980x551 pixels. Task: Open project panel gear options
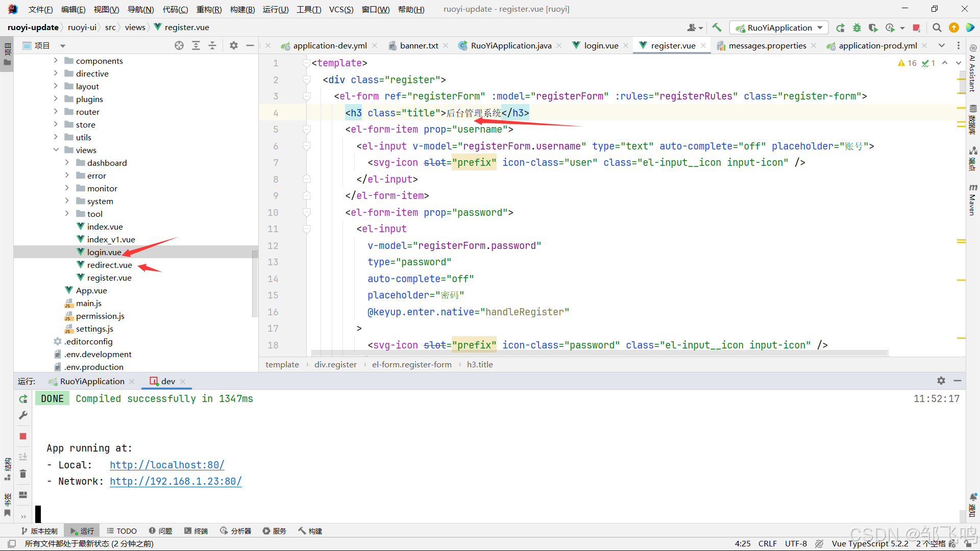point(234,45)
